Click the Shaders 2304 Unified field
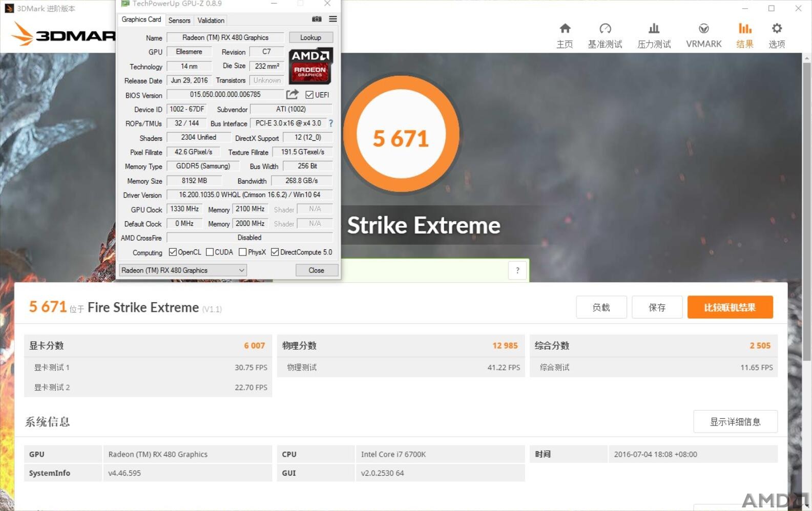The image size is (812, 511). click(x=198, y=138)
